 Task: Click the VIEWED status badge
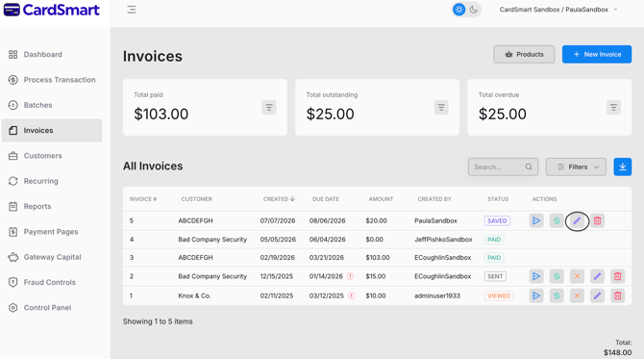[x=499, y=295]
